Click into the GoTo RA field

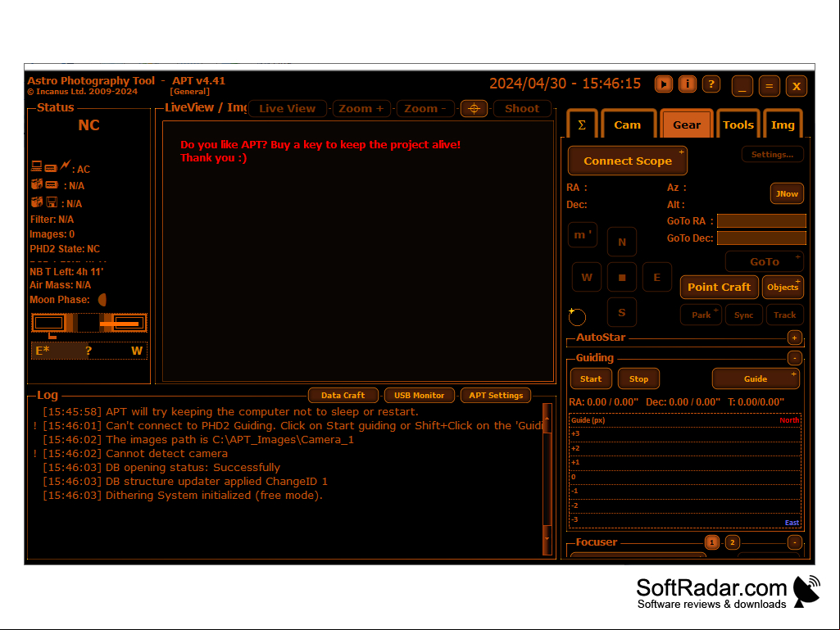(761, 220)
